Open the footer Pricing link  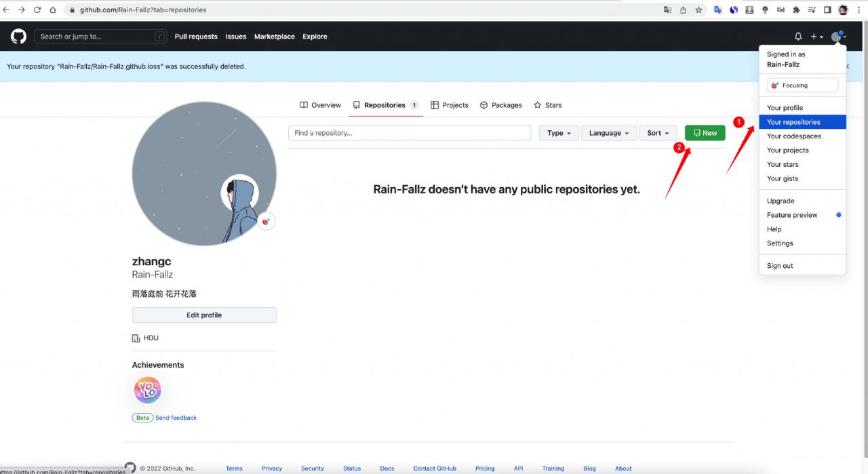point(485,469)
